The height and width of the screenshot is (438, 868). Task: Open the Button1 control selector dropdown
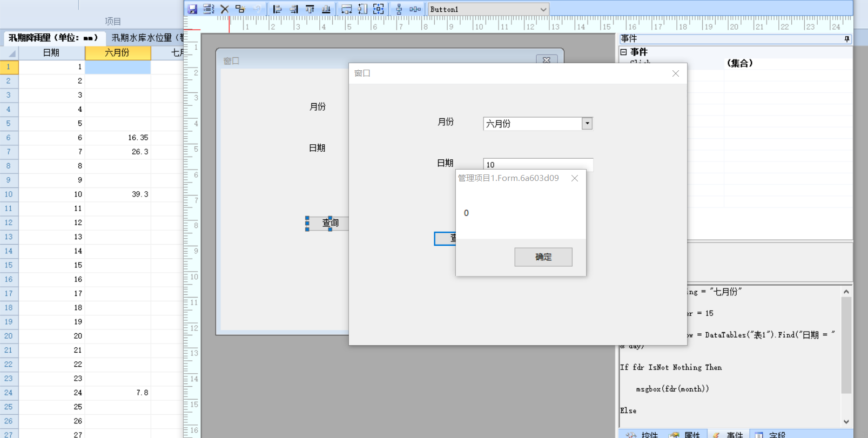(543, 9)
